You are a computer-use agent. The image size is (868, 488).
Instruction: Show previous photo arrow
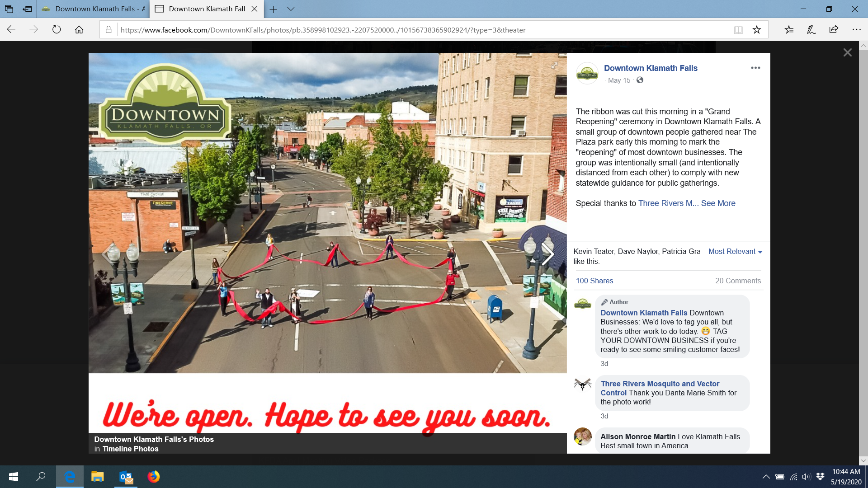107,254
